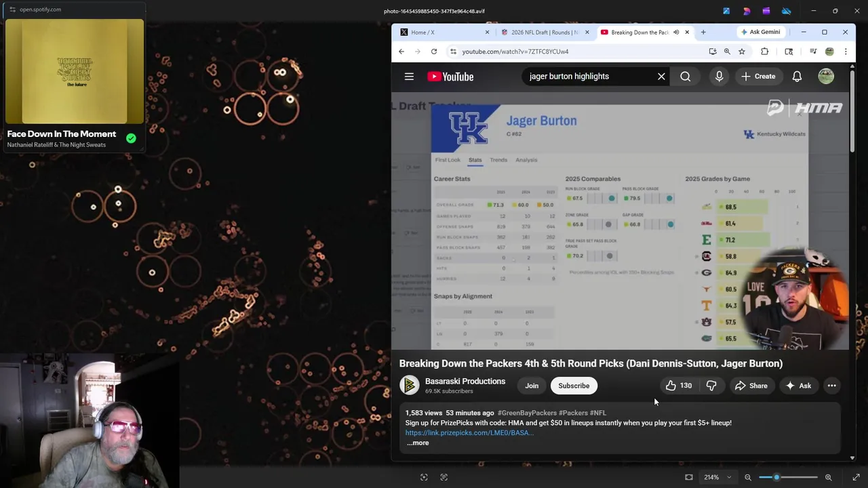Click 'Face Down In The Moment' song title

pos(62,134)
